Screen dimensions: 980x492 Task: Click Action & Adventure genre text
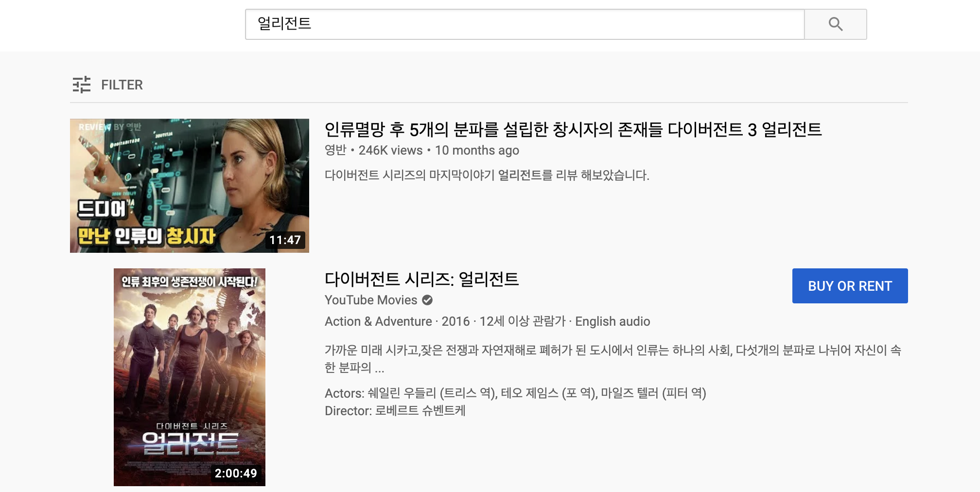pos(378,321)
